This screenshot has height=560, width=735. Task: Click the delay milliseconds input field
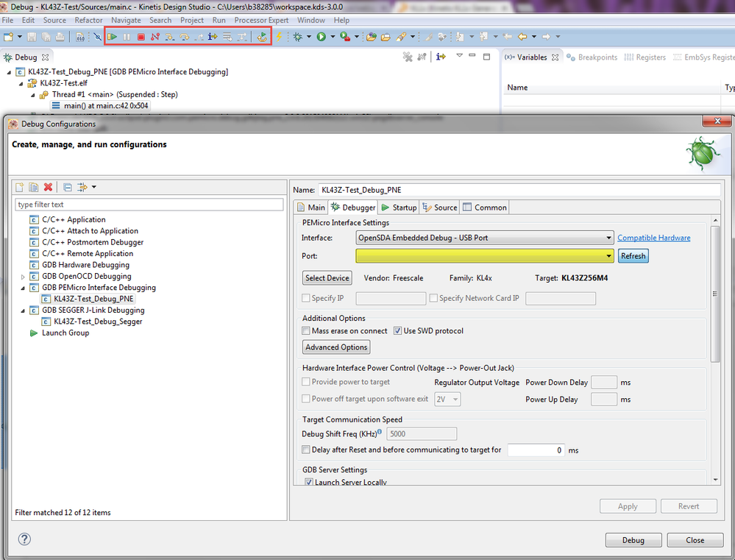click(536, 450)
